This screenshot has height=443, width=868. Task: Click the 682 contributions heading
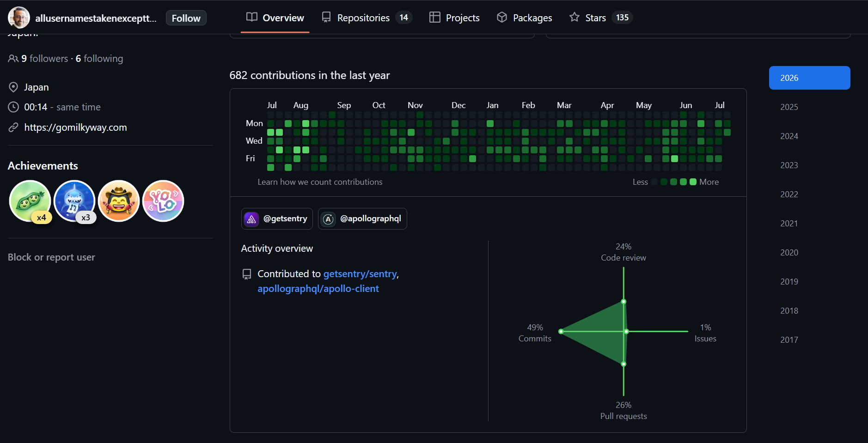[x=310, y=75]
